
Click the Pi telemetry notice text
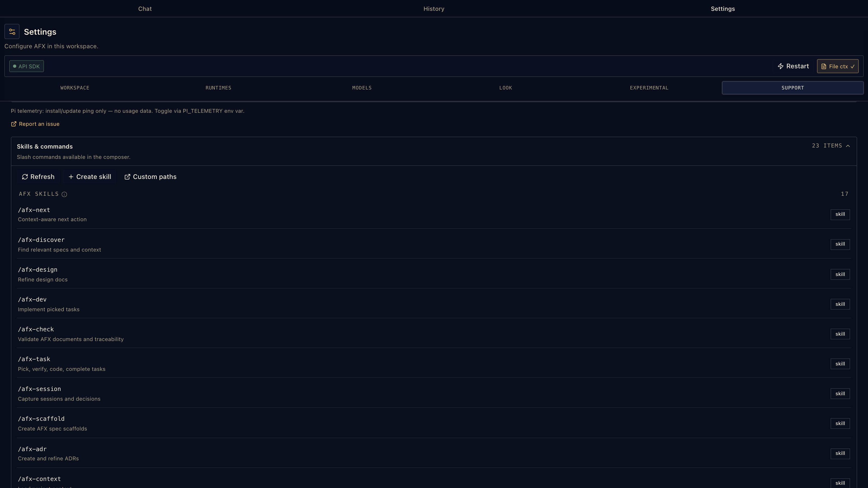(x=127, y=111)
